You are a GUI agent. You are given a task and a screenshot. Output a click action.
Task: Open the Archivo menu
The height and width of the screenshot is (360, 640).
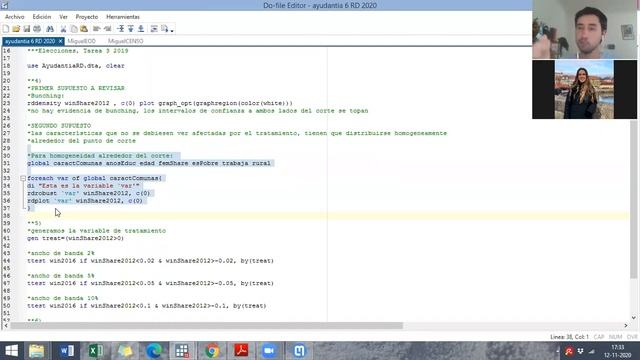tap(15, 17)
